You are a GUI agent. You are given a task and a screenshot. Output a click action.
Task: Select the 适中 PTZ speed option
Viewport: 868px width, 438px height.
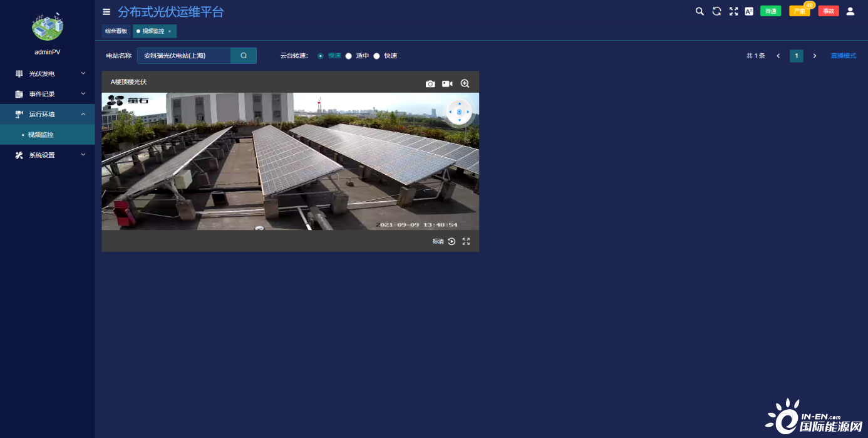pyautogui.click(x=349, y=56)
